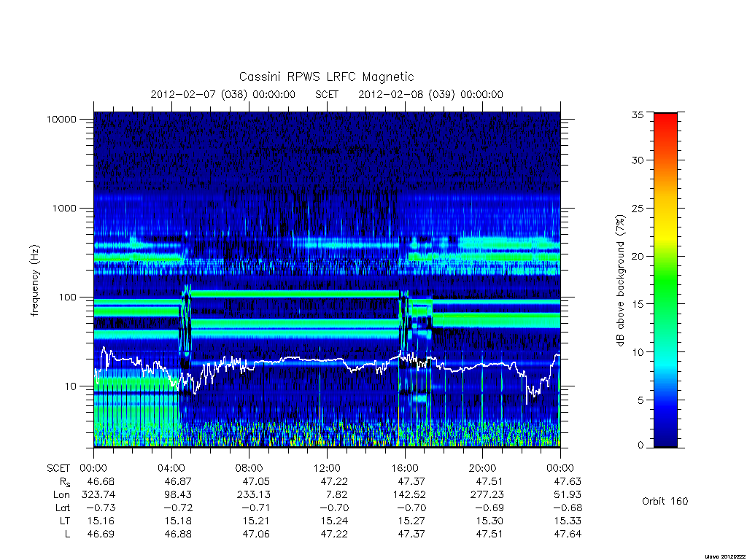This screenshot has height=560, width=747.
Task: Click the 15 dB colorbar tick label
Action: pos(637,304)
